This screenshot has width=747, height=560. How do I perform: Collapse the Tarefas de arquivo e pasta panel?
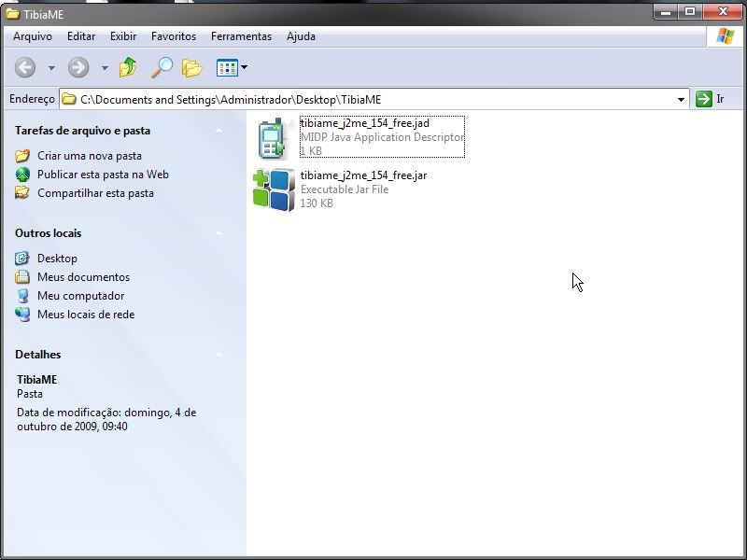click(218, 131)
